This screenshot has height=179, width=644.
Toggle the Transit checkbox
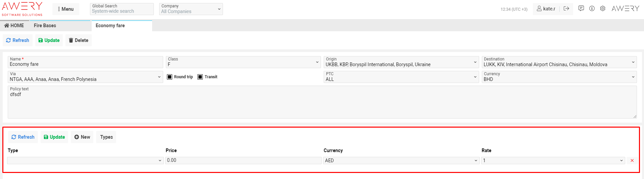(200, 77)
